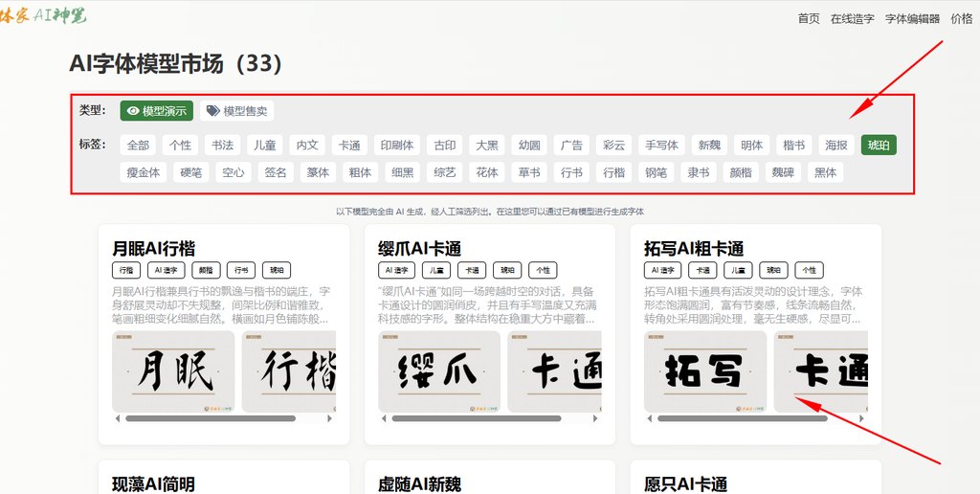Filter by the 卡通 tag in filter bar
This screenshot has height=494, width=980.
(349, 146)
